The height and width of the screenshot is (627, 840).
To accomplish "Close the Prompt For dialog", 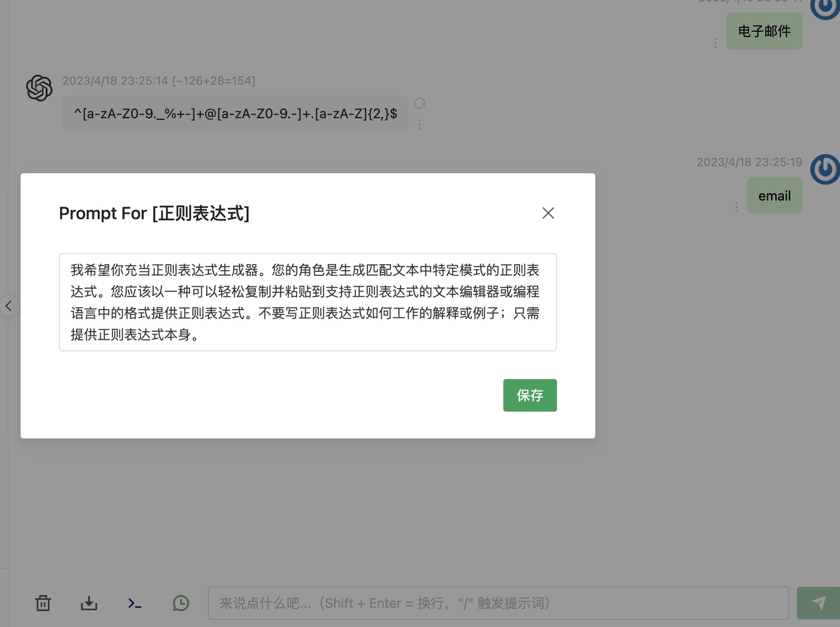I will 548,213.
